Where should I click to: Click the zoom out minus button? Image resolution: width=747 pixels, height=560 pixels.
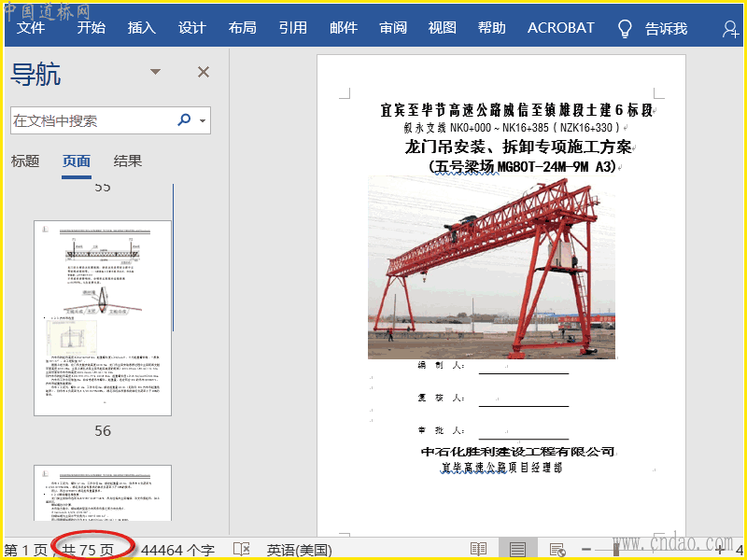[x=586, y=550]
